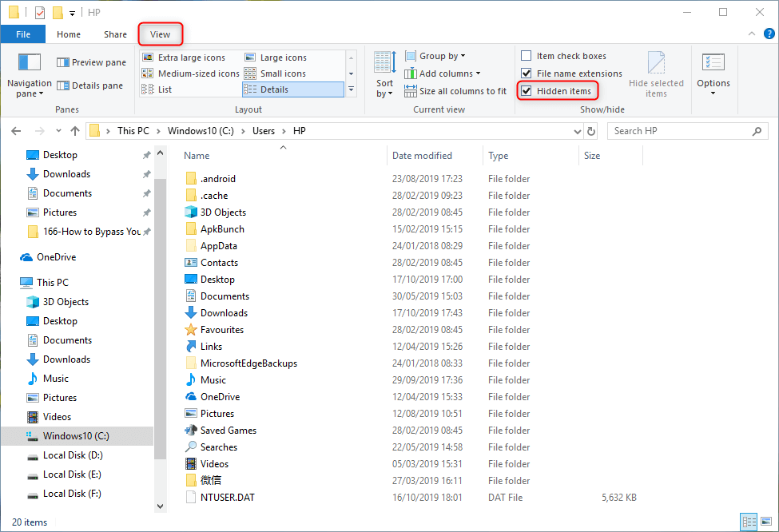Click Windows10 (C:) in the breadcrumb
Viewport: 779px width, 532px height.
[201, 131]
